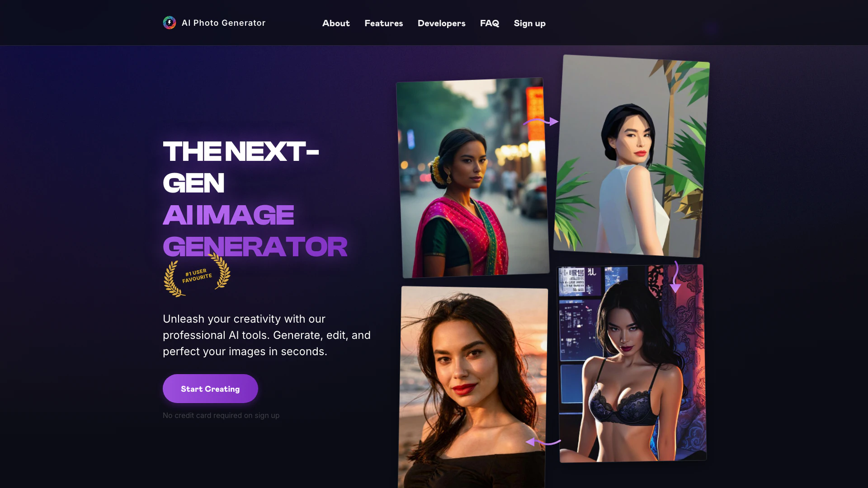Click the purple 'AI IMAGE GENERATOR' heading
Screen dimensions: 868x488
[x=255, y=231]
